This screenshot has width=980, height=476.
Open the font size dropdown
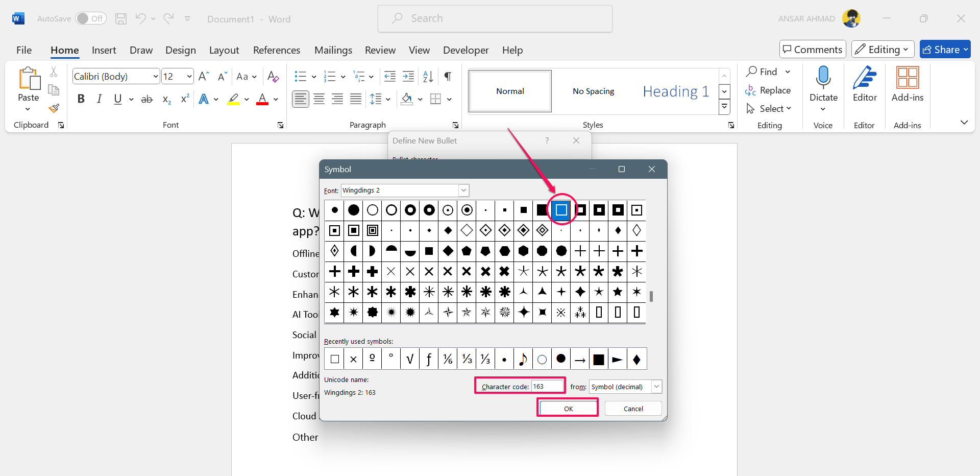click(x=189, y=77)
